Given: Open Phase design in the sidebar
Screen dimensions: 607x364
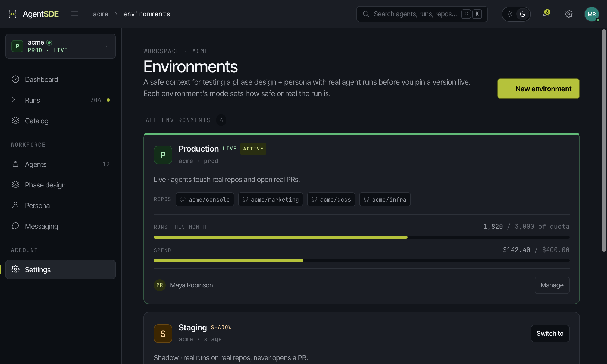Looking at the screenshot, I should click(61, 185).
